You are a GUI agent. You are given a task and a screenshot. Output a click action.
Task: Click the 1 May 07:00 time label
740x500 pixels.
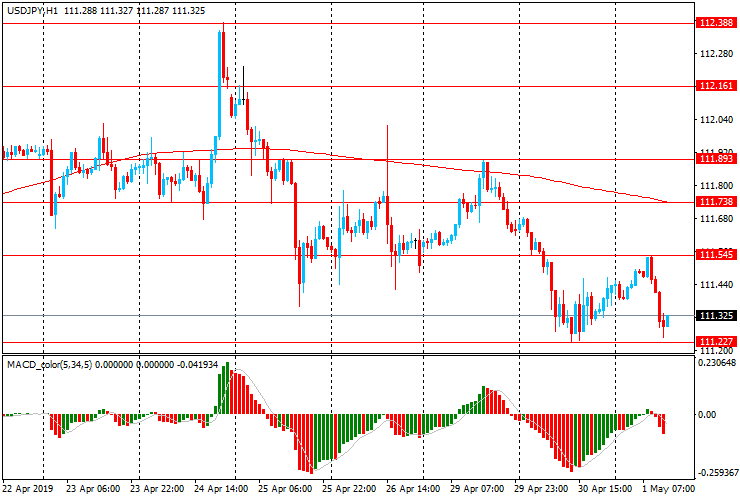tap(668, 488)
